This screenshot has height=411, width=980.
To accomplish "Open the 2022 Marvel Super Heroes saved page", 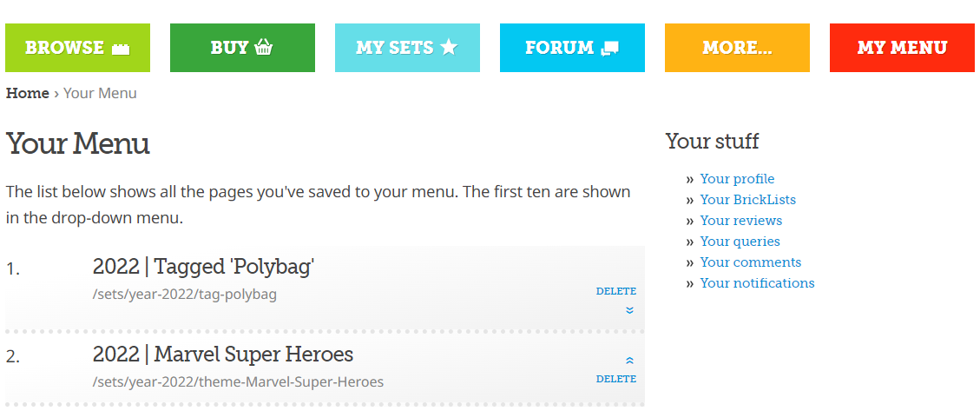I will click(223, 355).
